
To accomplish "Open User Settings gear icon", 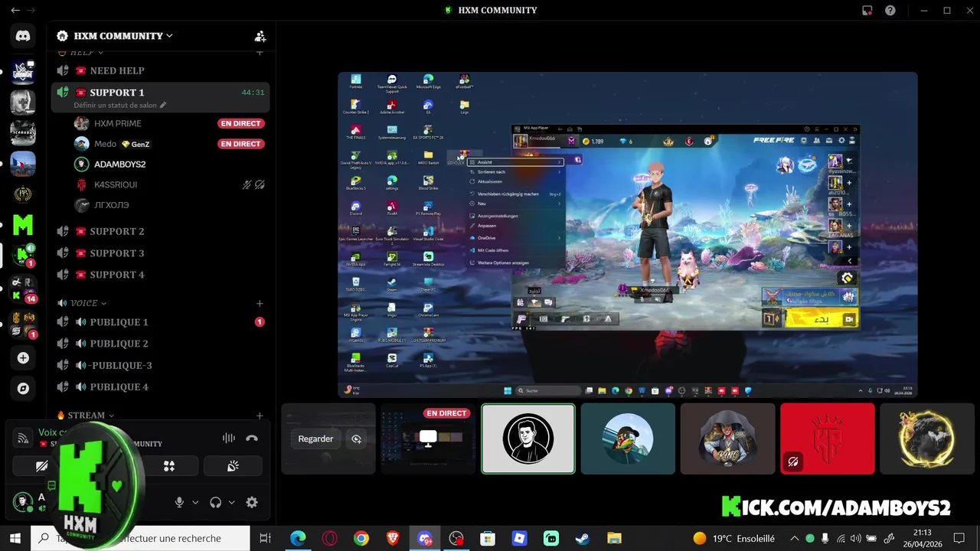I will pyautogui.click(x=251, y=503).
